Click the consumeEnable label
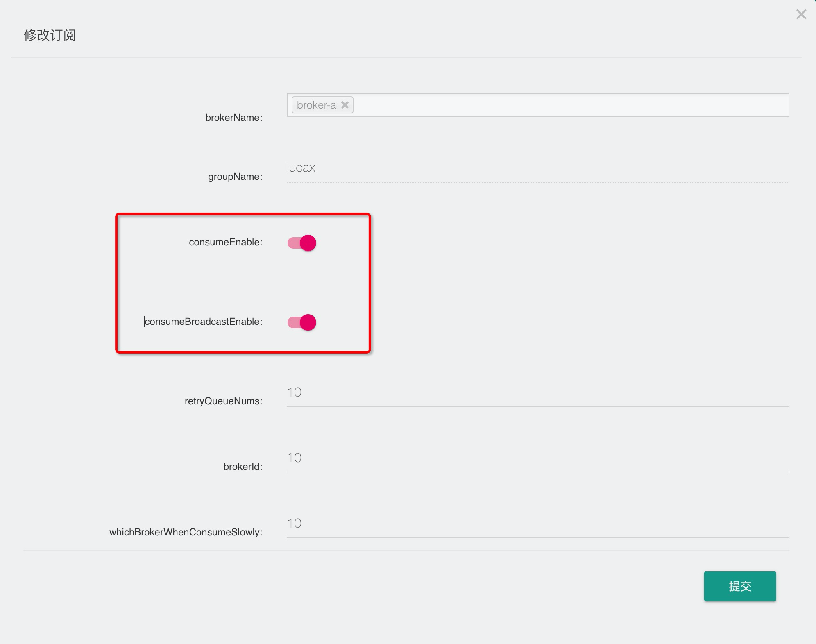 225,242
